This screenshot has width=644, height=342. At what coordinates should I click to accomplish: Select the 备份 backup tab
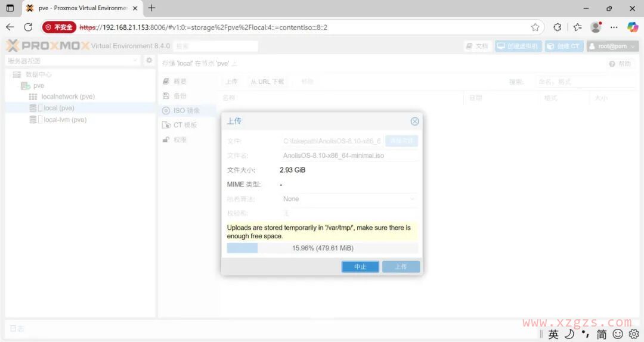point(179,96)
